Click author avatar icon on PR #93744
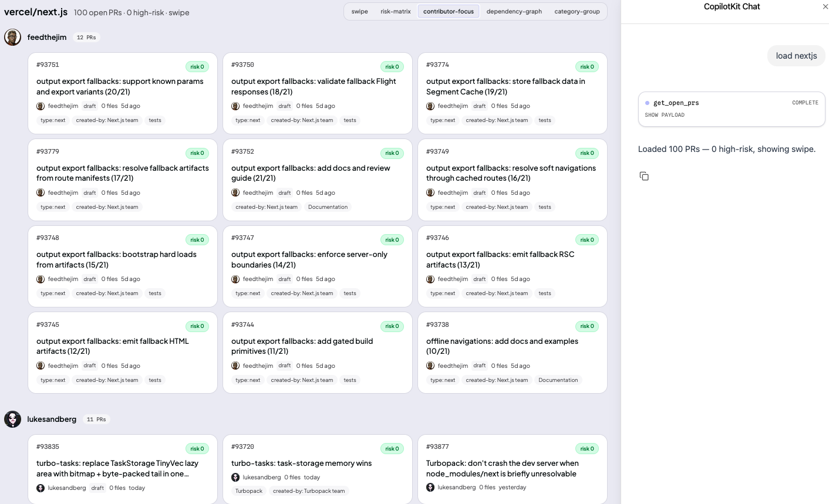Image resolution: width=829 pixels, height=504 pixels. pos(235,366)
